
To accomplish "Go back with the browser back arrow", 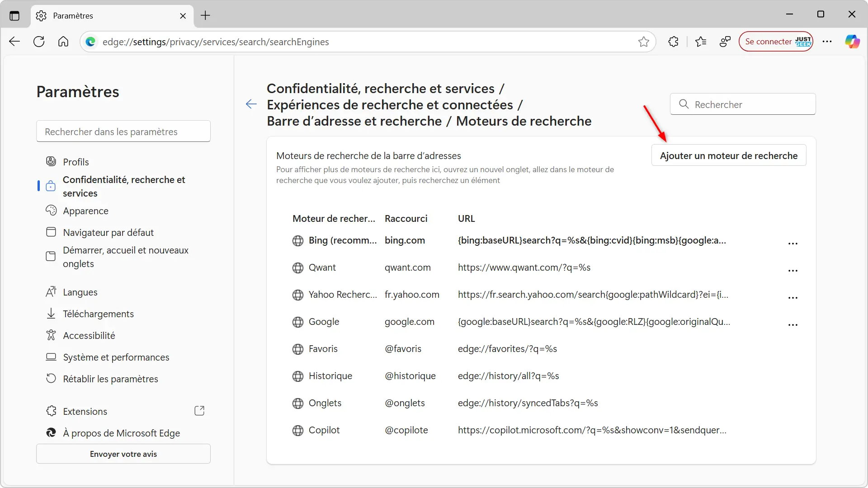I will 14,42.
